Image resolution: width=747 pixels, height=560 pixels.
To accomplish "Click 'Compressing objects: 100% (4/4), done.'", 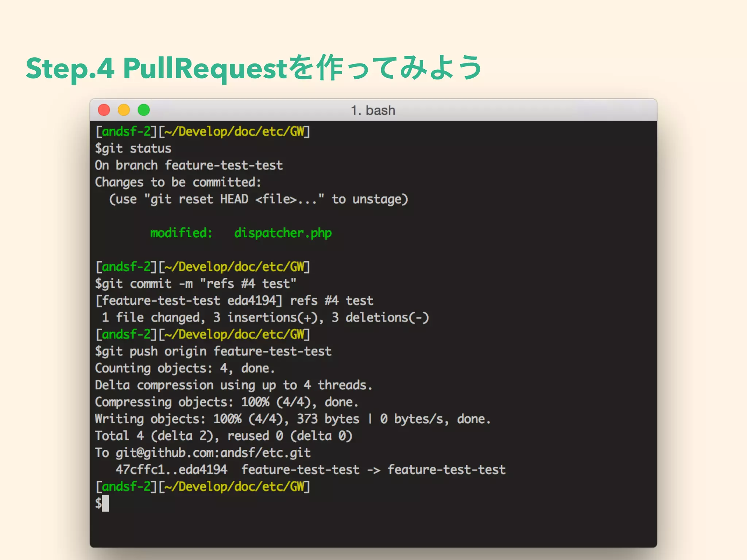I will pyautogui.click(x=227, y=402).
